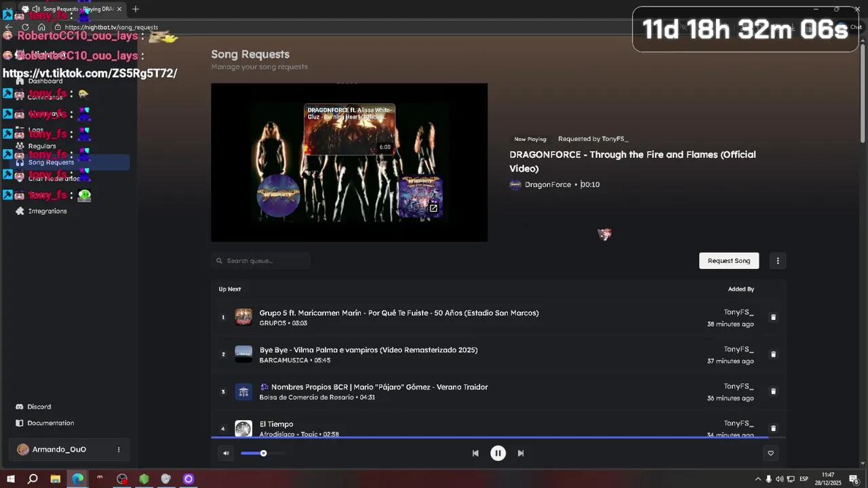Click the DragonForce channel avatar
868x488 pixels.
pyautogui.click(x=515, y=184)
